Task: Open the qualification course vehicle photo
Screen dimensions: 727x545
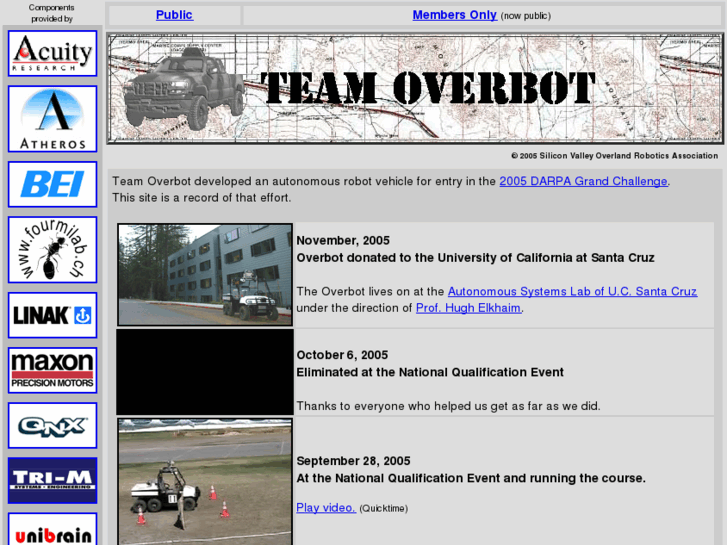Action: (x=205, y=481)
